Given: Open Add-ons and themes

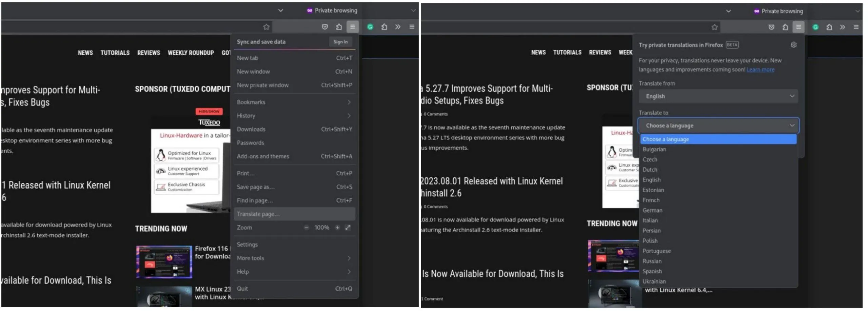Looking at the screenshot, I should tap(294, 156).
